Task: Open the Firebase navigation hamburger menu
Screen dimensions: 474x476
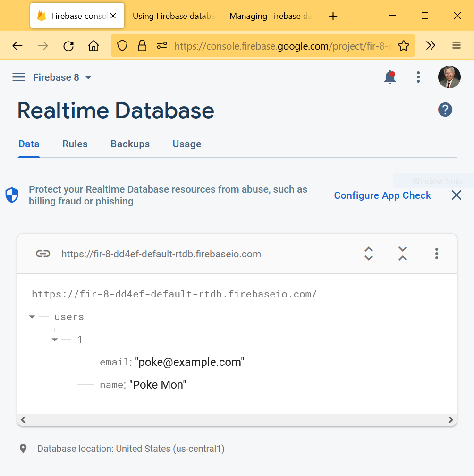Action: (x=19, y=77)
